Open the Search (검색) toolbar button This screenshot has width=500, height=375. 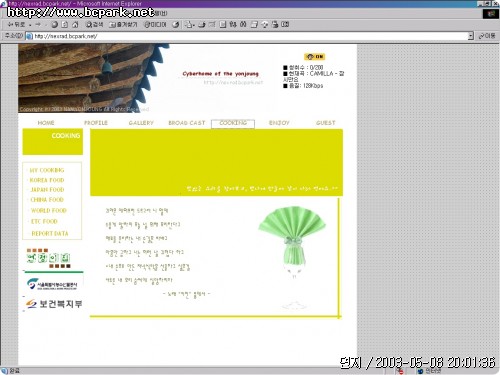[x=94, y=24]
